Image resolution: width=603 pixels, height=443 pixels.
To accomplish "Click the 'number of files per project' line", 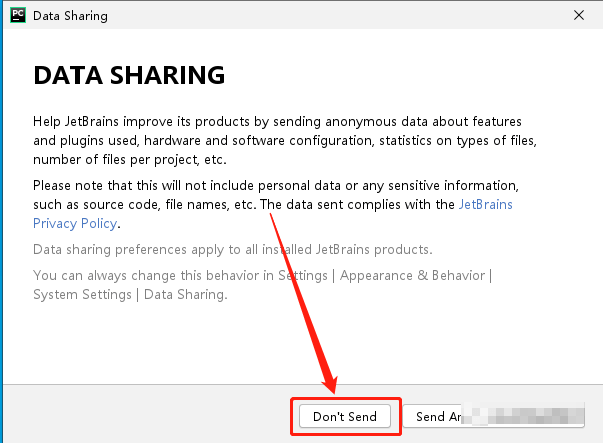I will pyautogui.click(x=130, y=159).
